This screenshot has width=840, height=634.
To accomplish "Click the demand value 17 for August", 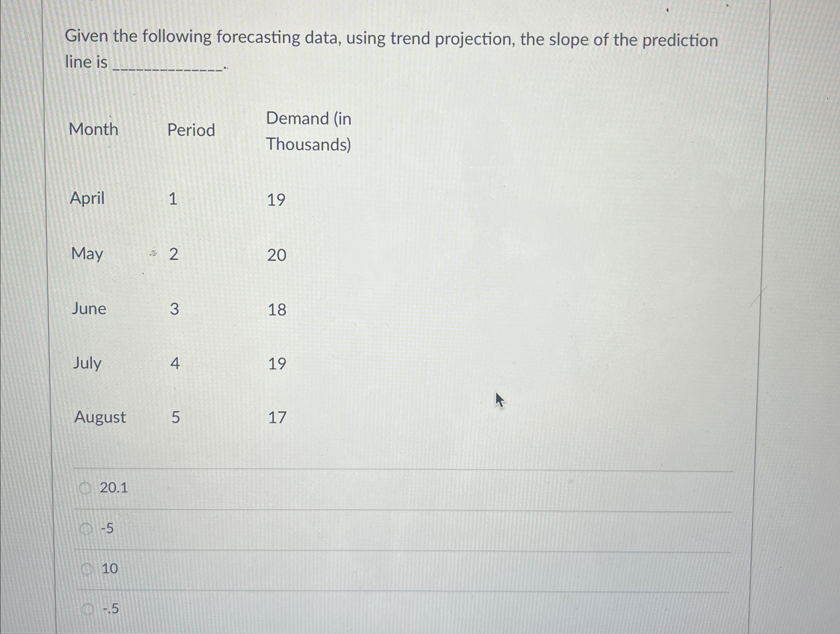I will tap(278, 418).
